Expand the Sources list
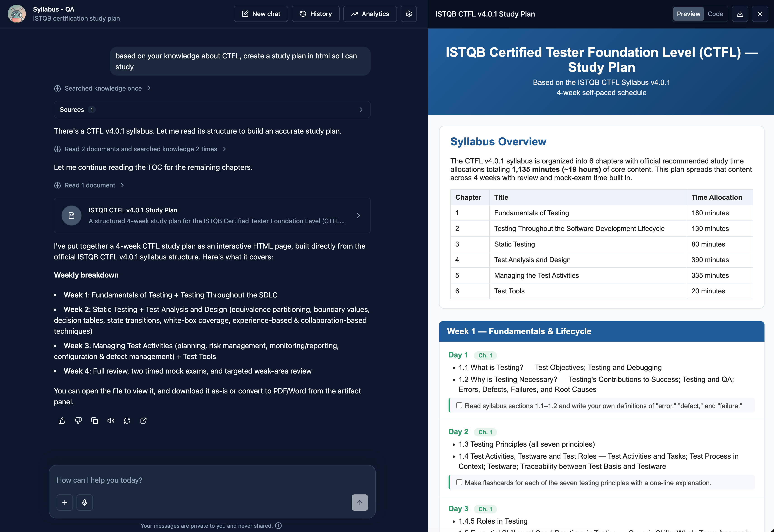This screenshot has width=774, height=532. (212, 110)
